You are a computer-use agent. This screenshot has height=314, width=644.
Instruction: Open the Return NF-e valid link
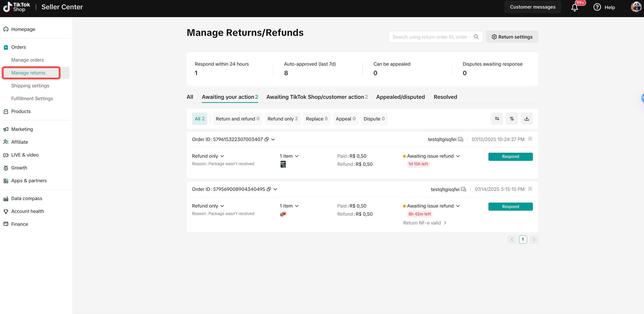[x=425, y=223]
